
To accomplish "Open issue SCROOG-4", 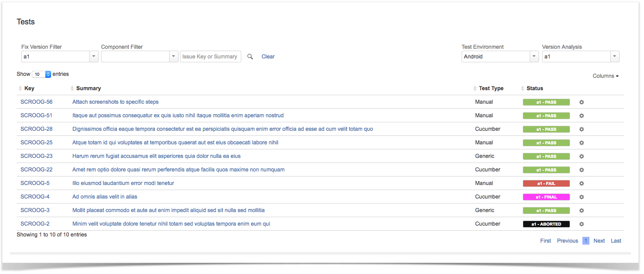I will [35, 197].
